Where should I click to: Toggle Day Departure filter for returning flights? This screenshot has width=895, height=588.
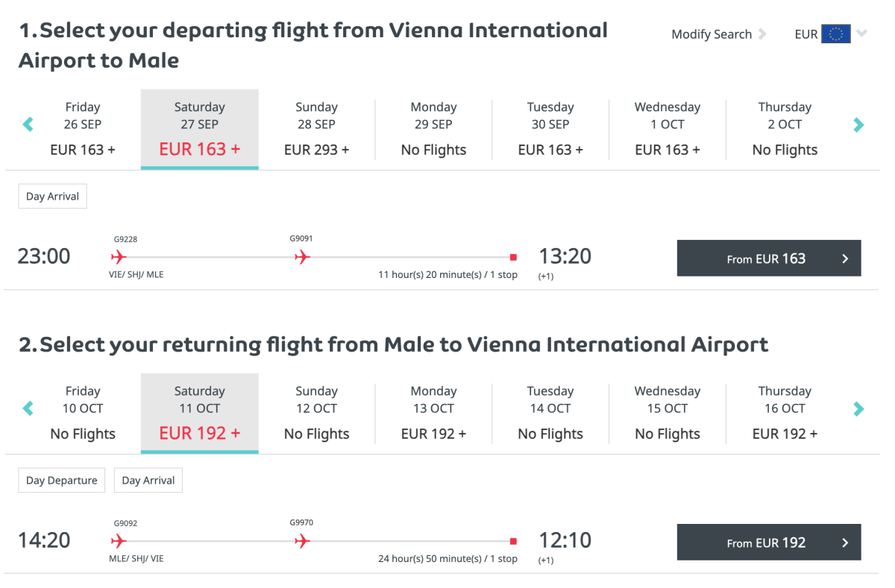tap(61, 481)
